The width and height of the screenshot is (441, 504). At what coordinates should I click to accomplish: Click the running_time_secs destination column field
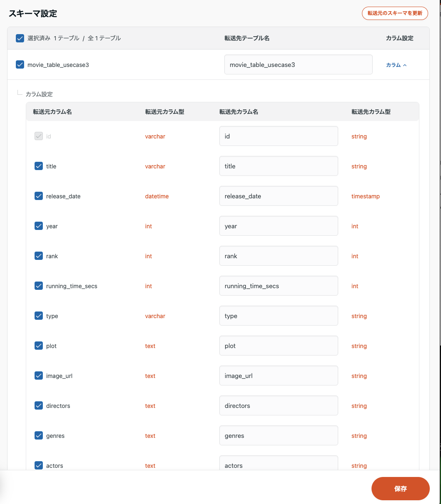tap(279, 286)
